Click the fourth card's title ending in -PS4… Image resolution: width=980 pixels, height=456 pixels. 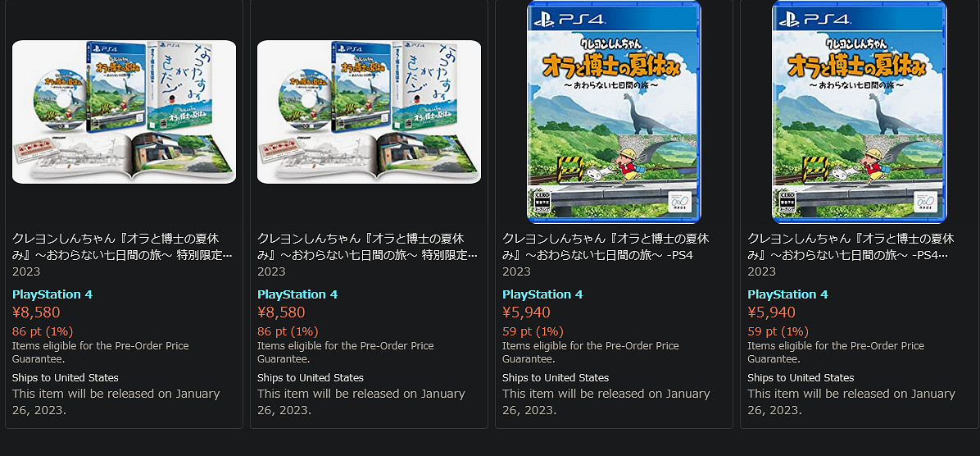click(851, 246)
